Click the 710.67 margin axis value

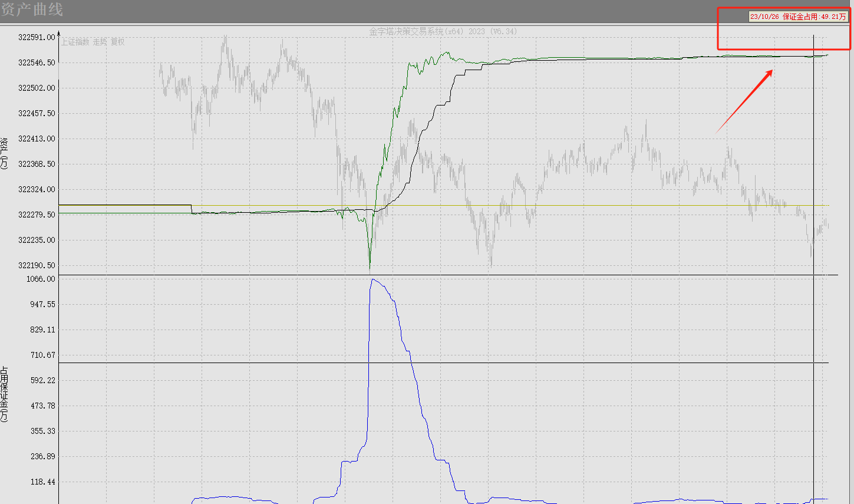click(x=42, y=355)
